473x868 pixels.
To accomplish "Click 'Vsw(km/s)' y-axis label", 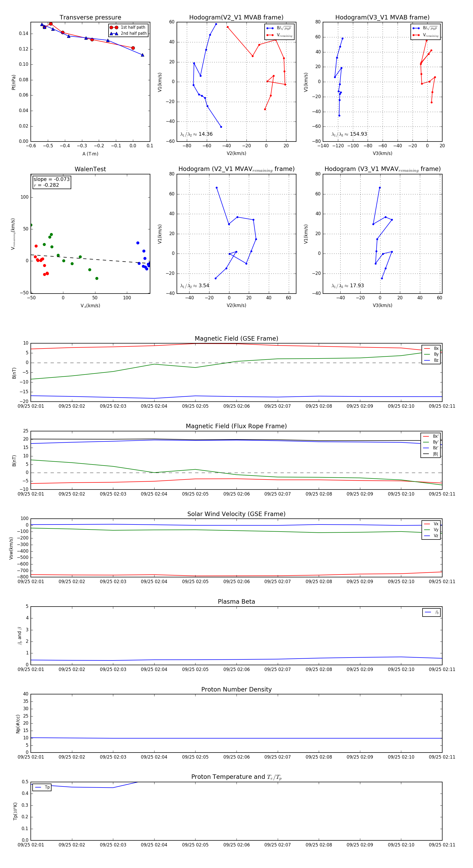I will click(x=11, y=548).
